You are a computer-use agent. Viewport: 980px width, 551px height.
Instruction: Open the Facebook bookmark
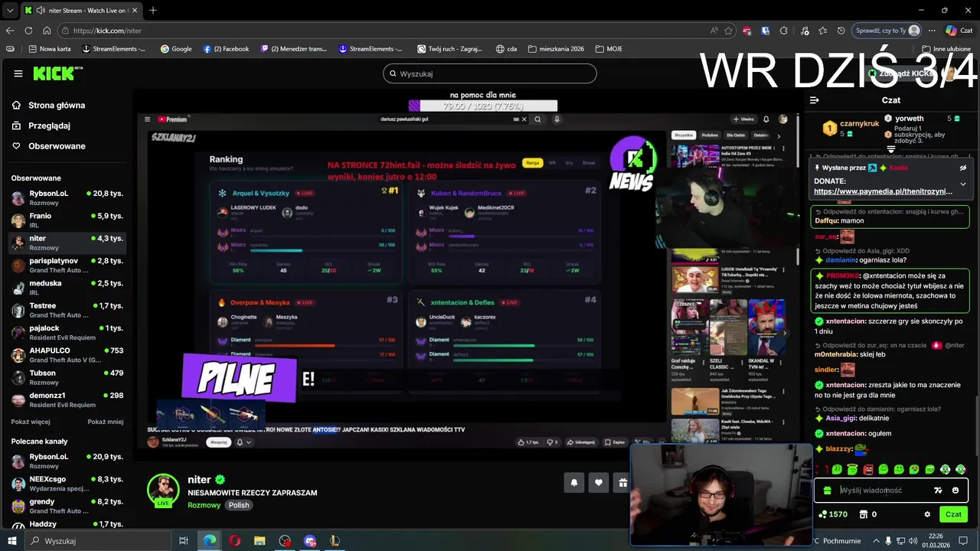coord(226,49)
